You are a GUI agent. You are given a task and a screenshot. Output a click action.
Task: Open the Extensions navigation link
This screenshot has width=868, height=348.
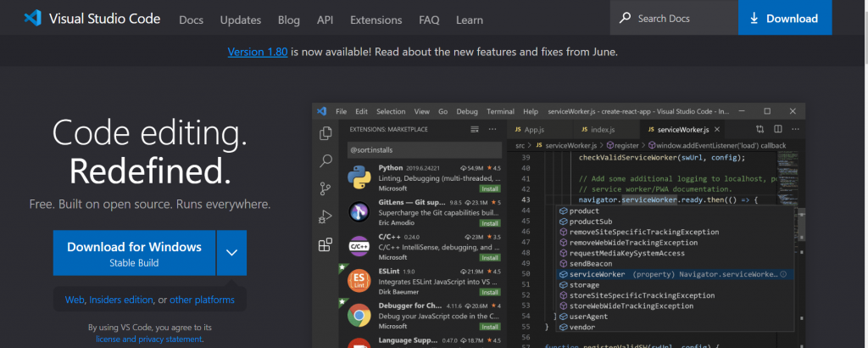[x=376, y=20]
